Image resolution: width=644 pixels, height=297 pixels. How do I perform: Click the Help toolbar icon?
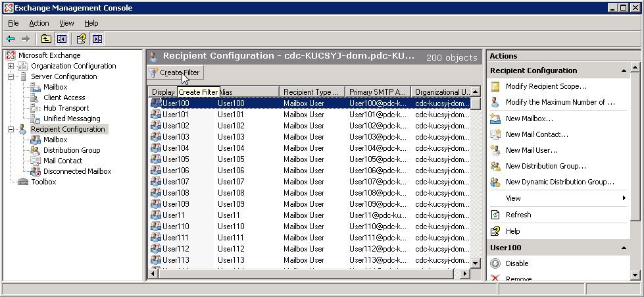click(x=82, y=39)
